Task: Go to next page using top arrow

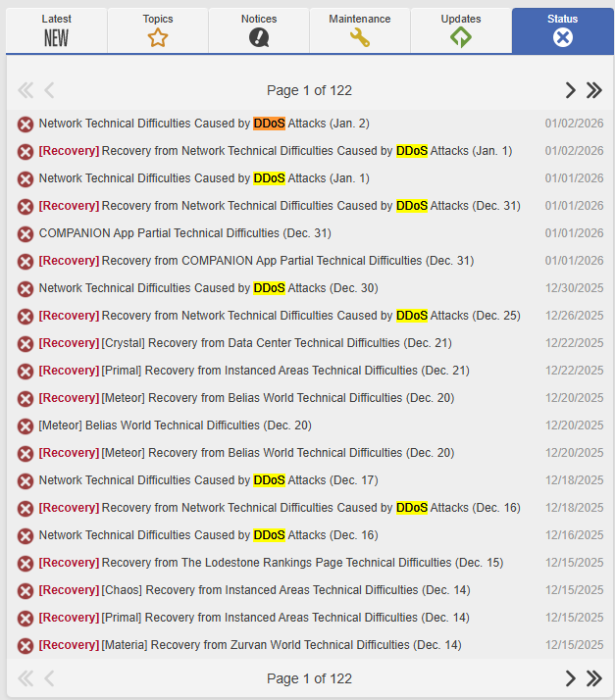Action: point(570,90)
